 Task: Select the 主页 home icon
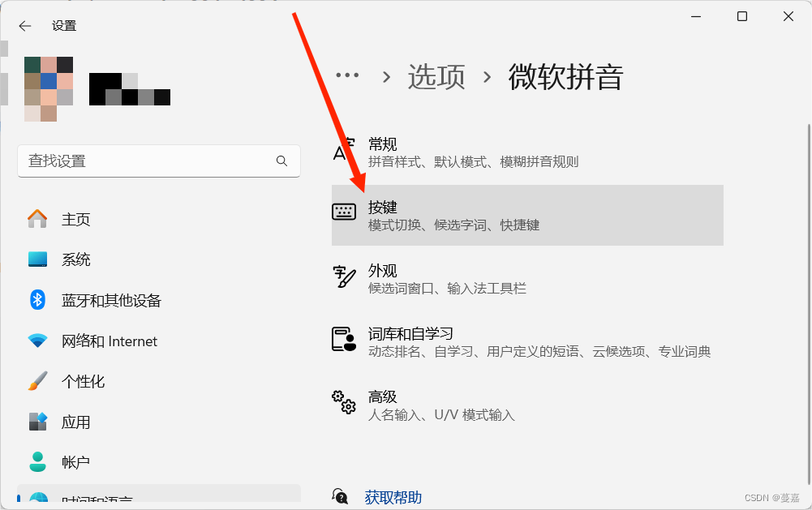point(36,218)
